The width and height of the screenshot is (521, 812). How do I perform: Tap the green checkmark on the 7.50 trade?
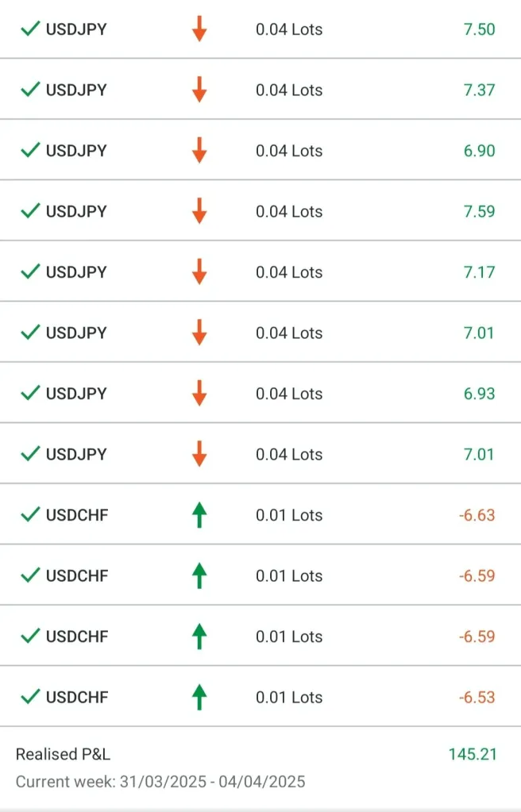[x=30, y=29]
